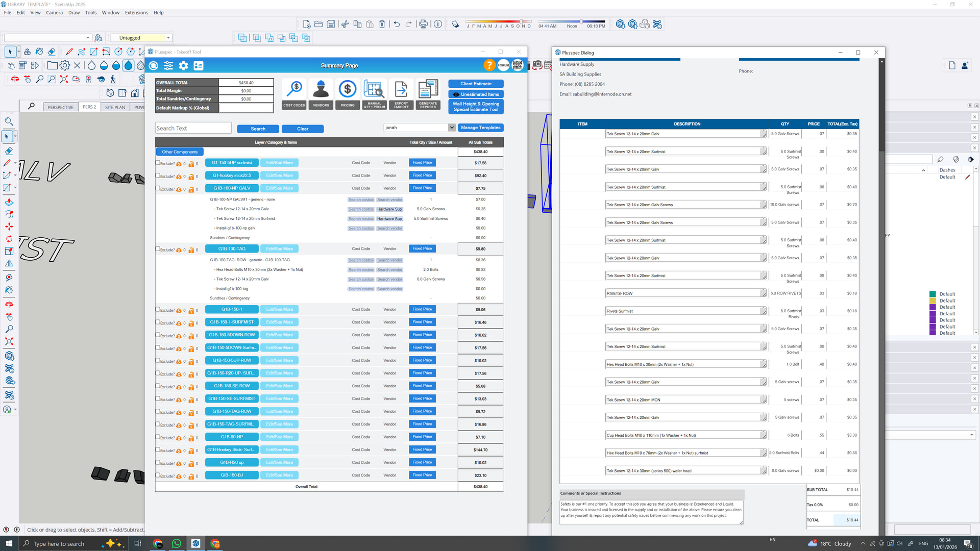The width and height of the screenshot is (980, 551).
Task: Tick Exclude checkbox for G1B-100-TAG row
Action: pos(158,249)
